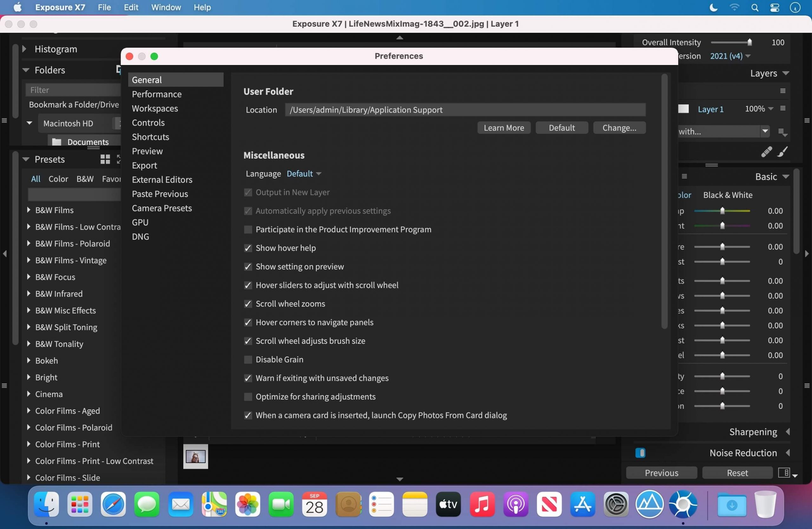Enable Participate in Product Improvement Program
This screenshot has height=529, width=812.
(248, 230)
